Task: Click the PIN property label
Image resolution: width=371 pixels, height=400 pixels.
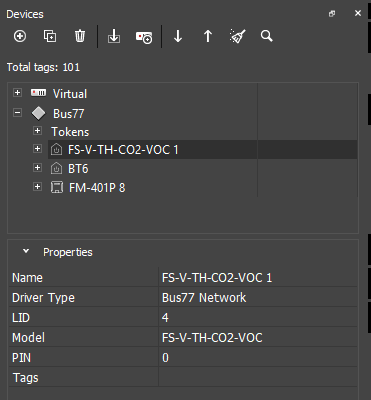Action: 21,358
